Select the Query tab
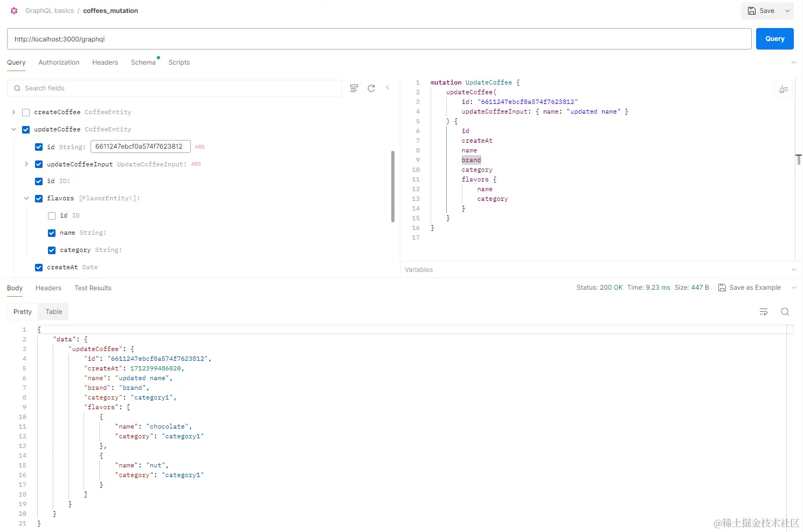803x532 pixels. pos(16,62)
